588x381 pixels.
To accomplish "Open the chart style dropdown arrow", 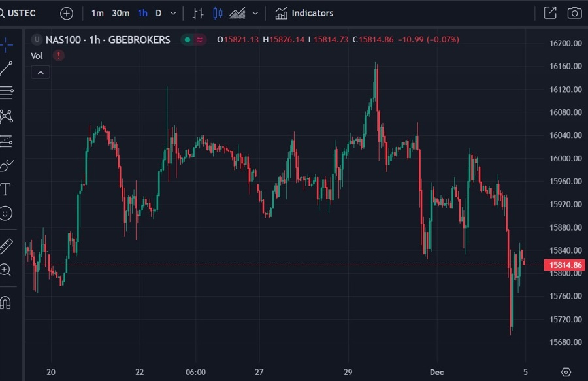I will point(255,14).
